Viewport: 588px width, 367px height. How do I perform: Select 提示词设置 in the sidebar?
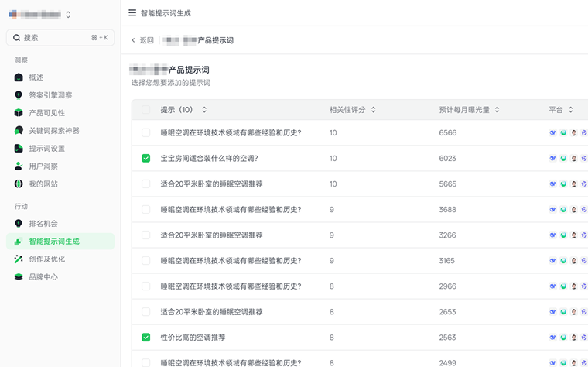pos(46,149)
